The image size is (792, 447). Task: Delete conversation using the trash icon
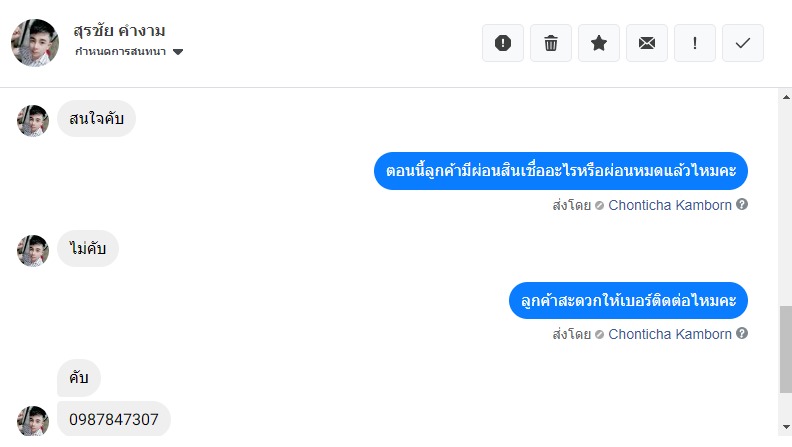[x=551, y=43]
